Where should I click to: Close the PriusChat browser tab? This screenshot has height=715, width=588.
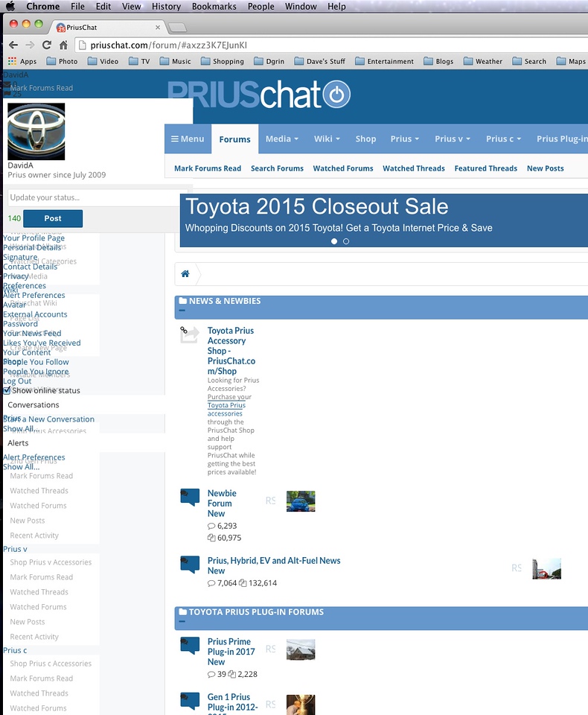click(x=158, y=28)
